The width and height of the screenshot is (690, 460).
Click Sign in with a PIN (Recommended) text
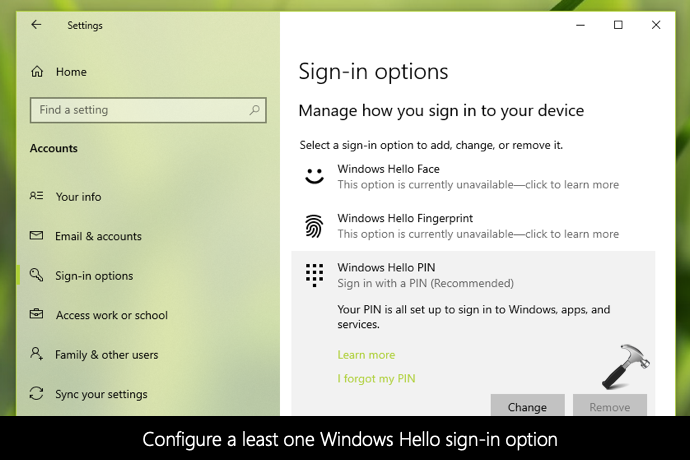pos(426,283)
